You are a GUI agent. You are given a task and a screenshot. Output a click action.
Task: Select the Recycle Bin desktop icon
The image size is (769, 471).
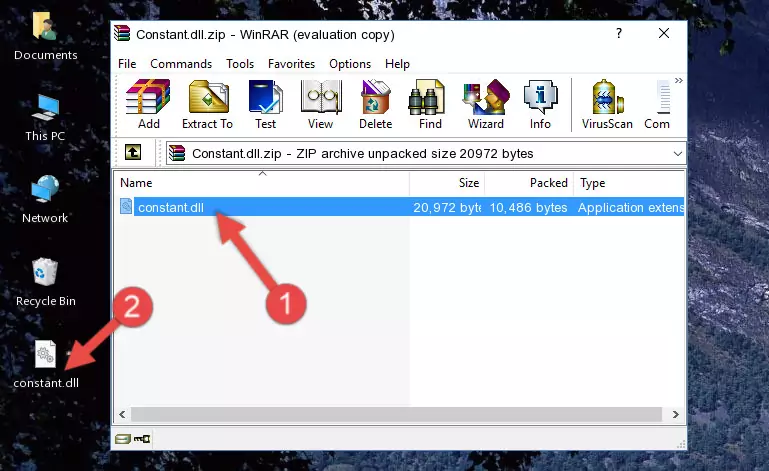pyautogui.click(x=46, y=283)
